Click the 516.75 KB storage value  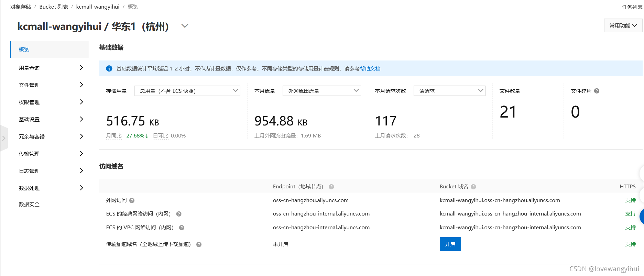point(132,121)
